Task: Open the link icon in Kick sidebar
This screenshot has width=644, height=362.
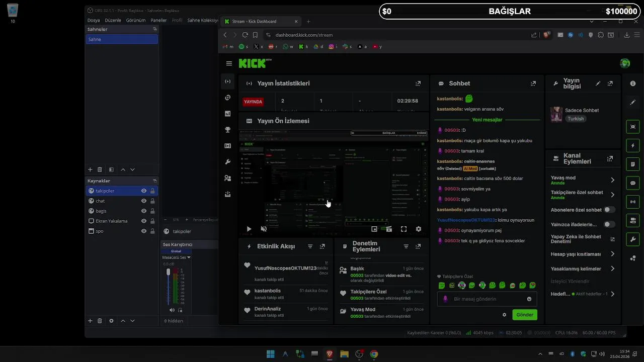Action: click(x=228, y=98)
